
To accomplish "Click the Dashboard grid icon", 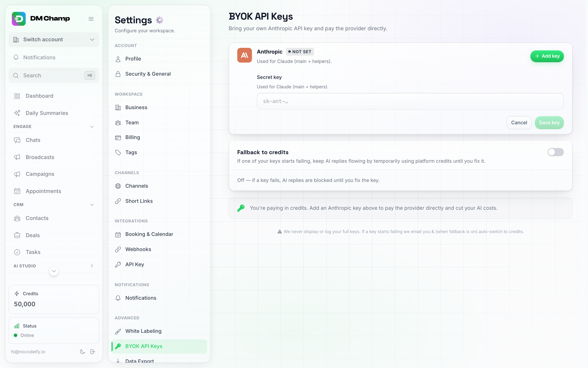I will click(x=17, y=96).
